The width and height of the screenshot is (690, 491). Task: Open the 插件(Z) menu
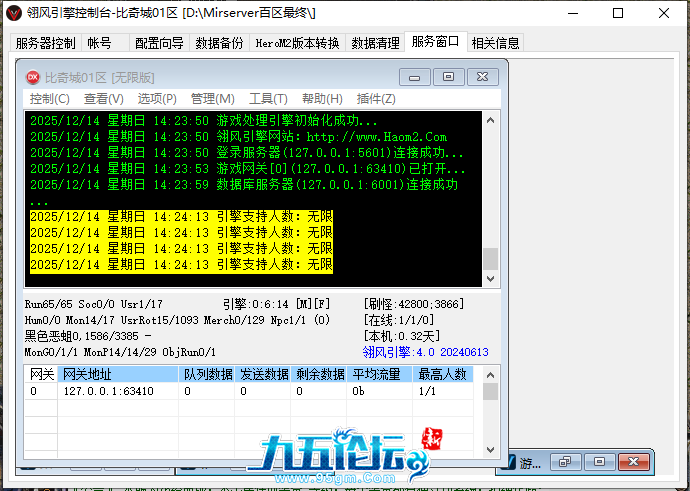pyautogui.click(x=376, y=99)
